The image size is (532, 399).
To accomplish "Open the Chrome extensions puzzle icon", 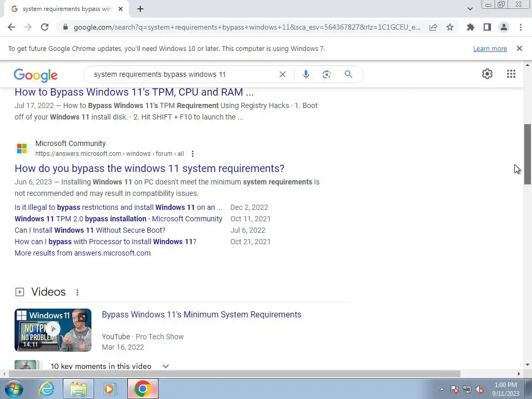I will 471,27.
